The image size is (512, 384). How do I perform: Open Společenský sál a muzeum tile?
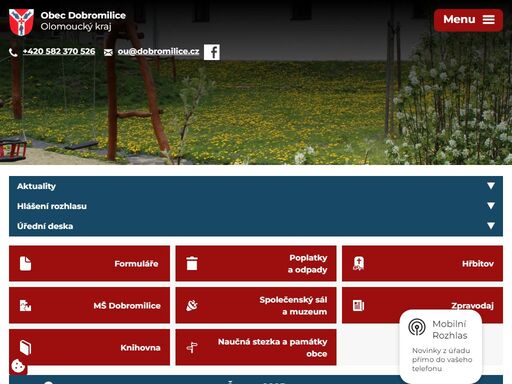pos(256,305)
